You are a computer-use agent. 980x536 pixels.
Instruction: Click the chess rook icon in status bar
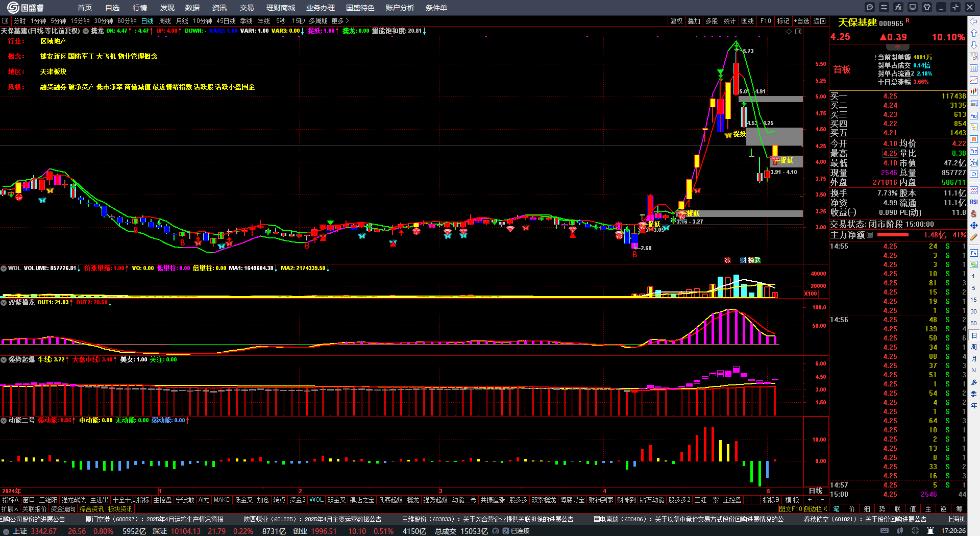pos(930,531)
